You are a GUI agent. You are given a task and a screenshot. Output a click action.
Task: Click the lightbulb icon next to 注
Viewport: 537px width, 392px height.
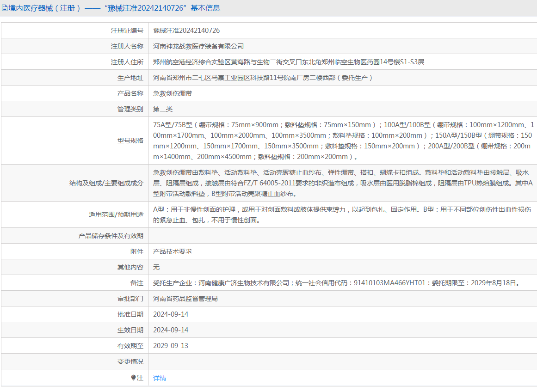pyautogui.click(x=134, y=378)
